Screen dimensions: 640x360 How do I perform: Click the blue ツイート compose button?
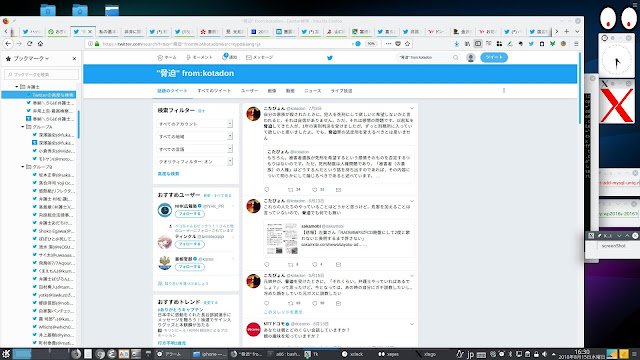pyautogui.click(x=494, y=57)
